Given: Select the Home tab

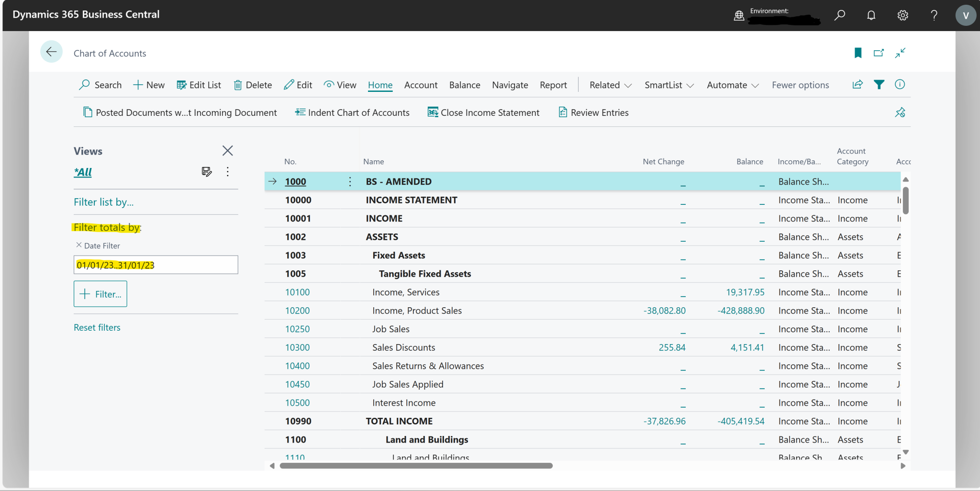Looking at the screenshot, I should pos(380,85).
